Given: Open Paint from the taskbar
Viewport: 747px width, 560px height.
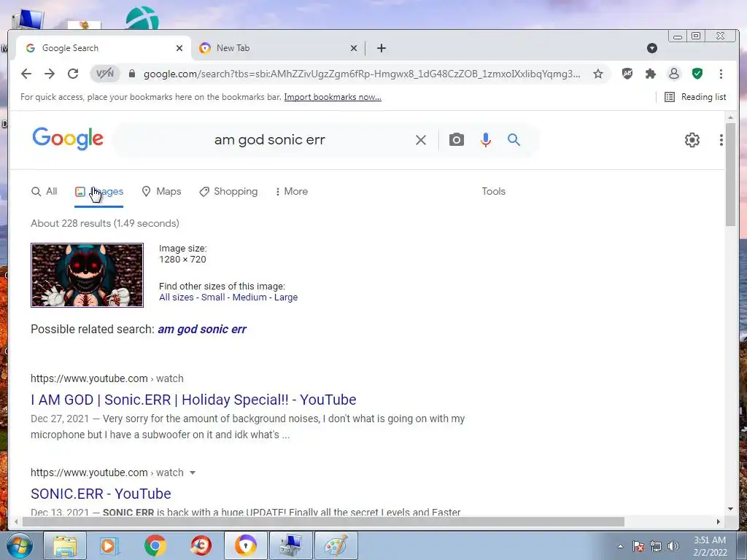Looking at the screenshot, I should pyautogui.click(x=336, y=545).
